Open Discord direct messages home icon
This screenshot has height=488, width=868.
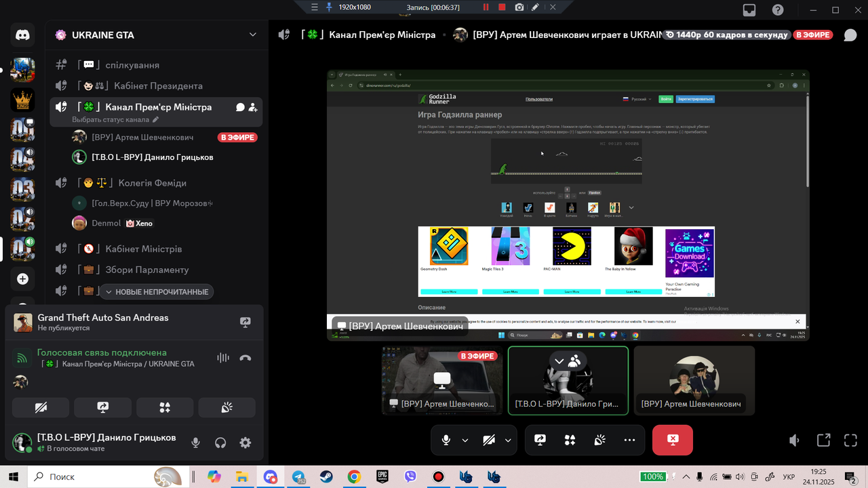[x=22, y=35]
